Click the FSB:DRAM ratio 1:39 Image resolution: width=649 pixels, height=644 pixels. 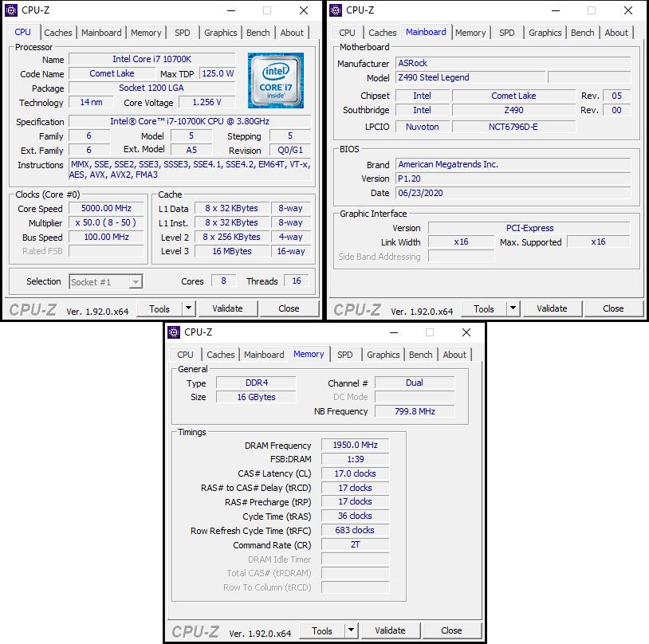pyautogui.click(x=355, y=459)
